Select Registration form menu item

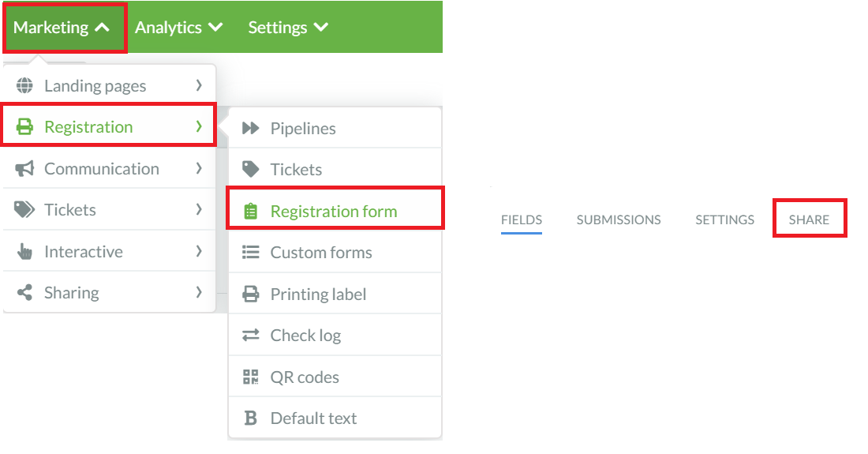335,211
